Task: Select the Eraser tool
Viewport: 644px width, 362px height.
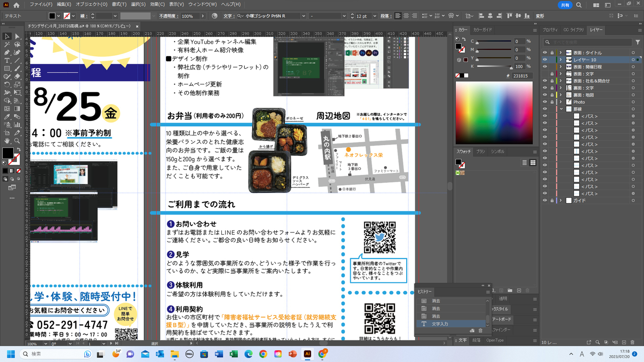Action: tap(17, 77)
